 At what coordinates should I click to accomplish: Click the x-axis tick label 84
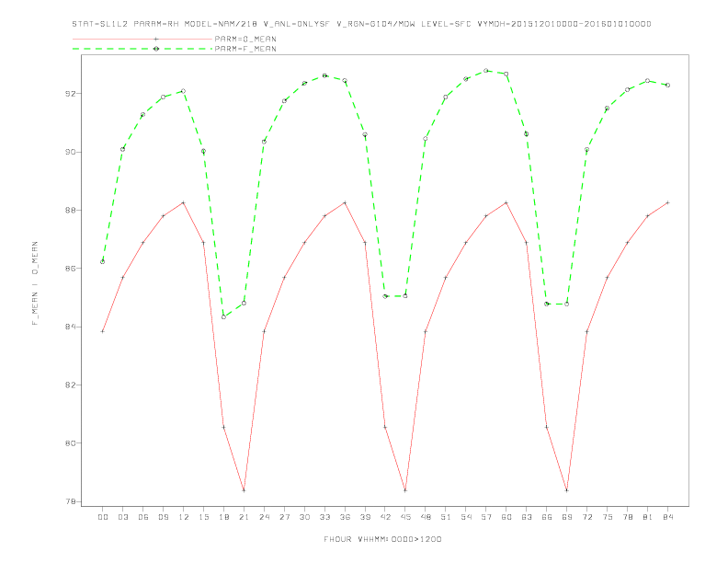tap(668, 517)
